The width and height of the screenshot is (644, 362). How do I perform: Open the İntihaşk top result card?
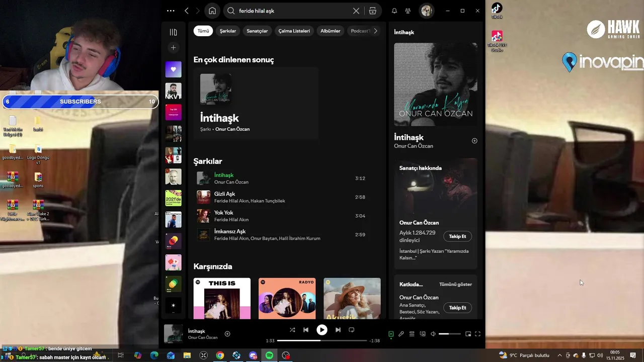[256, 103]
